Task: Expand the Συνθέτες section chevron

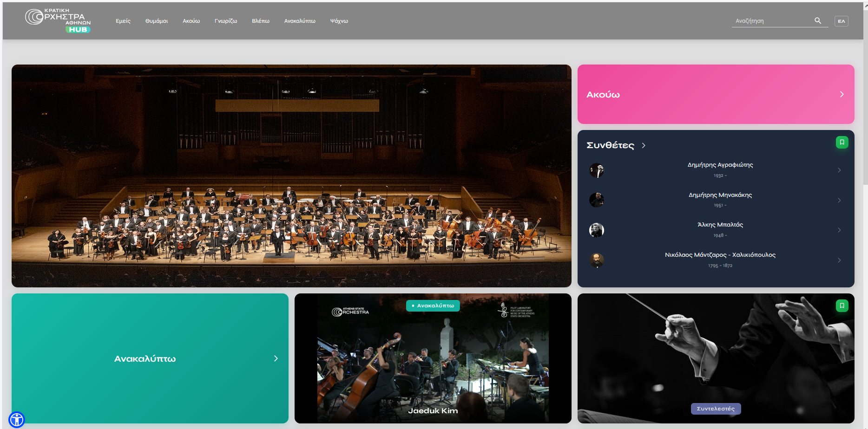Action: [644, 145]
